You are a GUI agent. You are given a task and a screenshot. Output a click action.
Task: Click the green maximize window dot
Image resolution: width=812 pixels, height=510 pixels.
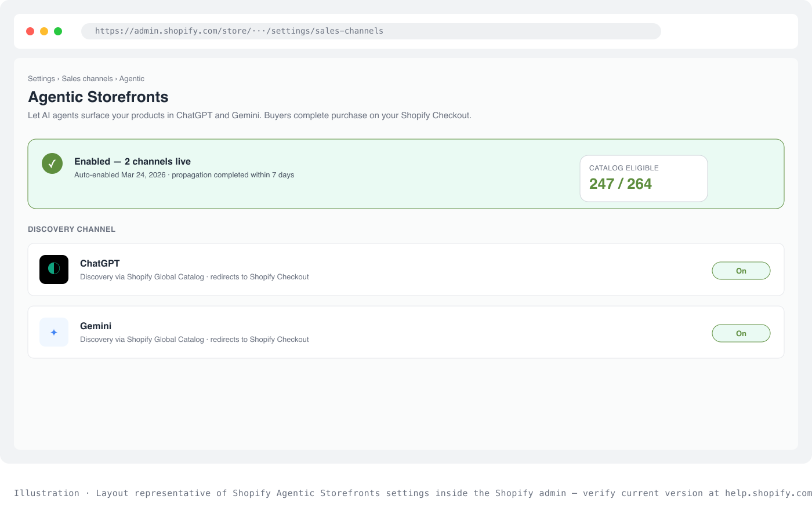(x=58, y=31)
